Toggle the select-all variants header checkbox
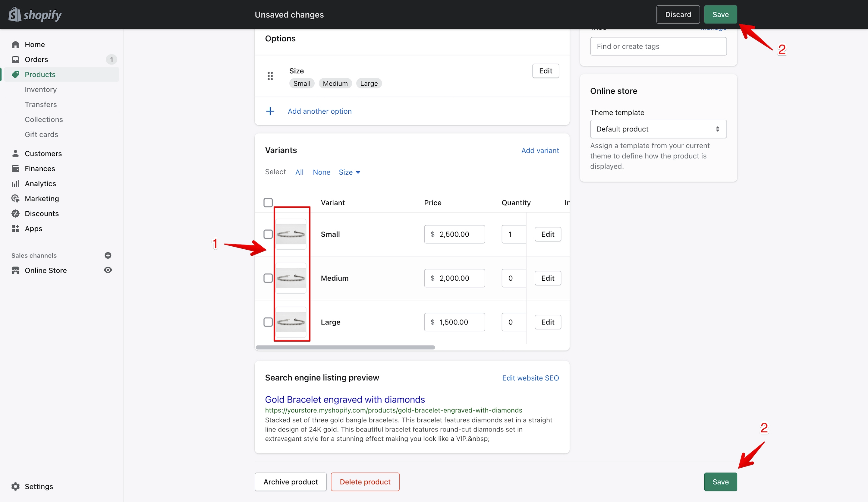This screenshot has height=502, width=868. (268, 202)
